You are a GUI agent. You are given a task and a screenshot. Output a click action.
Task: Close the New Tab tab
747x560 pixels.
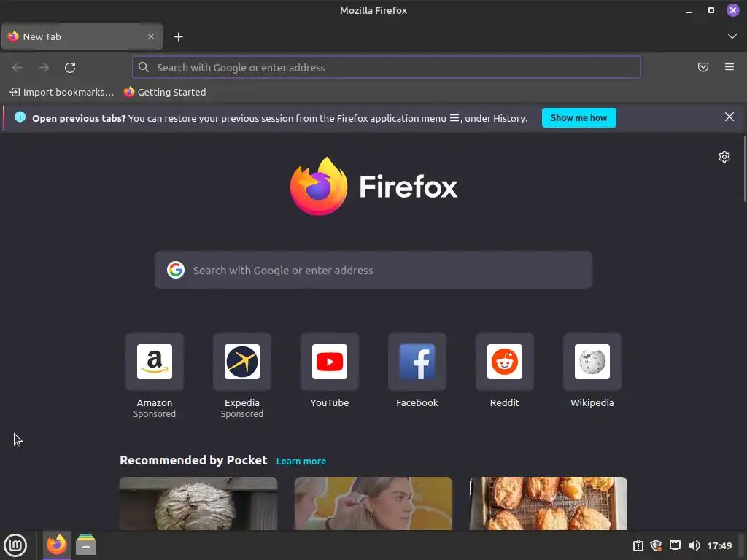click(151, 36)
